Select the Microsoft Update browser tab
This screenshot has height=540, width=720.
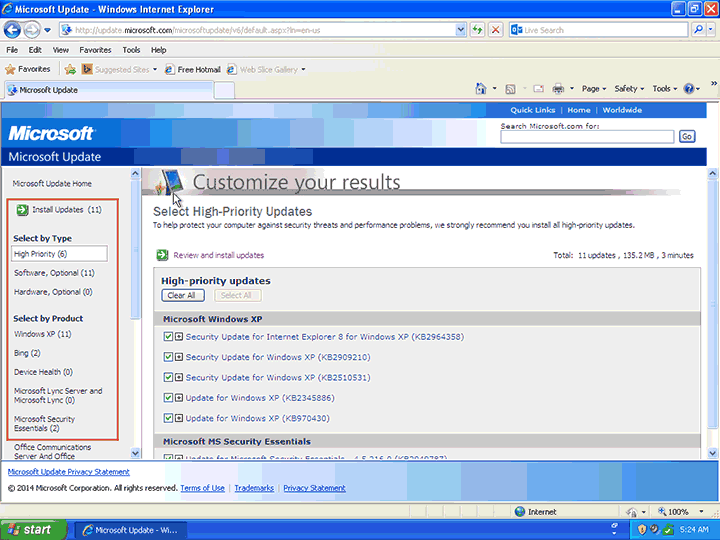(109, 90)
